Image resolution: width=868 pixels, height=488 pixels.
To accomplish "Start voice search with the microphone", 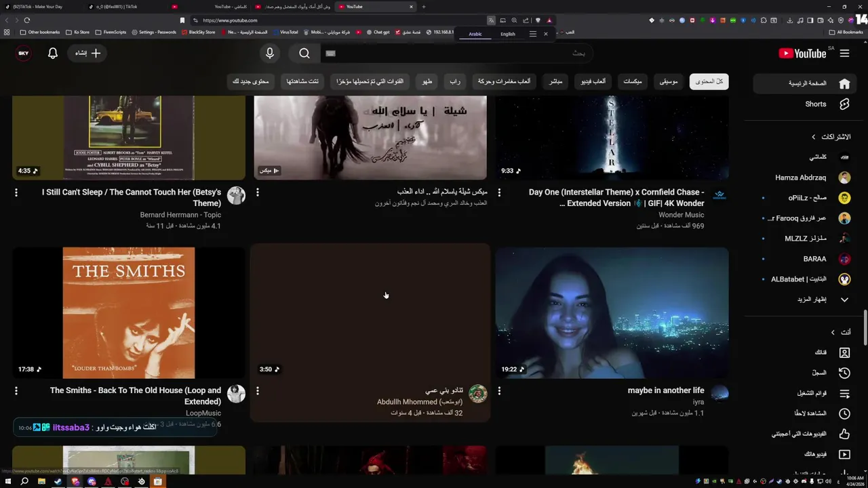I will click(270, 54).
